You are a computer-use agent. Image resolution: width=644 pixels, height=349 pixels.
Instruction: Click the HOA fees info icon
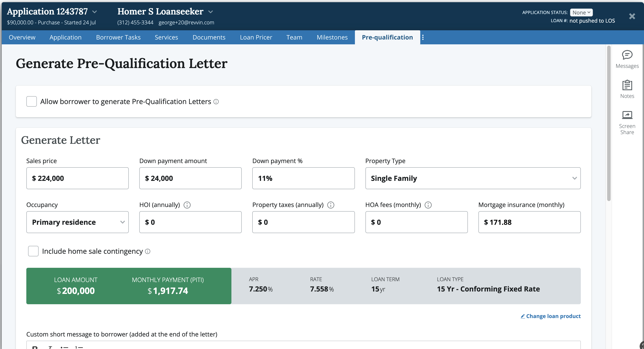pyautogui.click(x=428, y=205)
